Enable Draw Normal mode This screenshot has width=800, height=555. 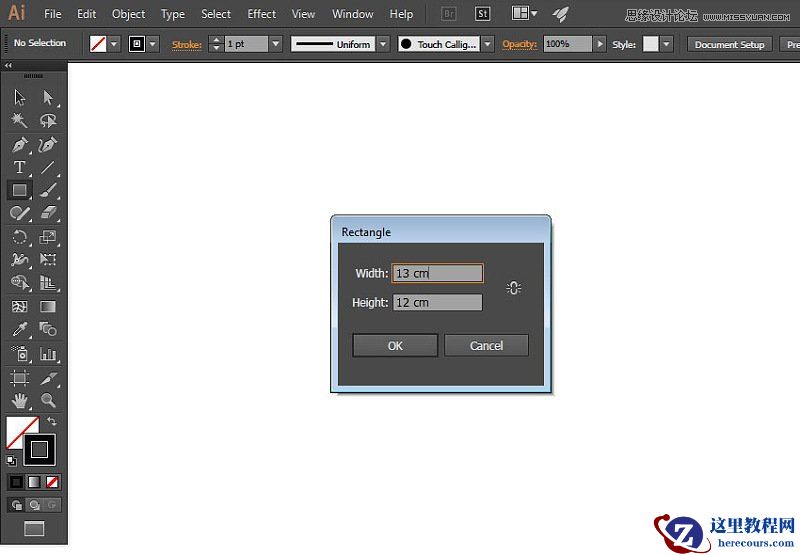click(16, 505)
